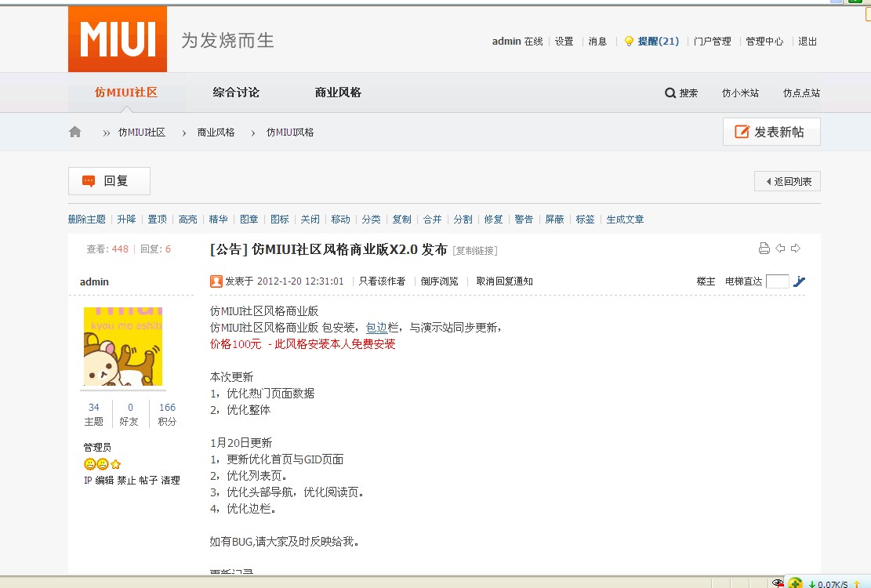
Task: Click the MIUI orange logo
Action: 118,39
